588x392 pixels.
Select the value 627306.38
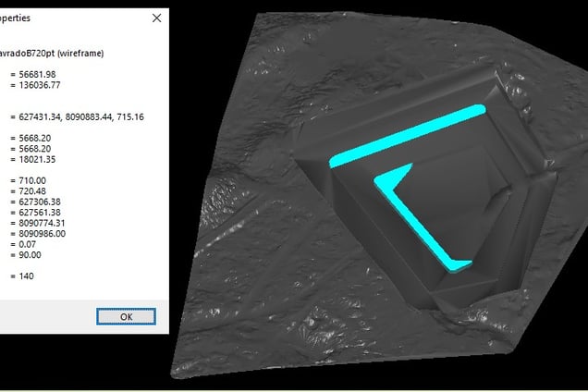(40, 202)
